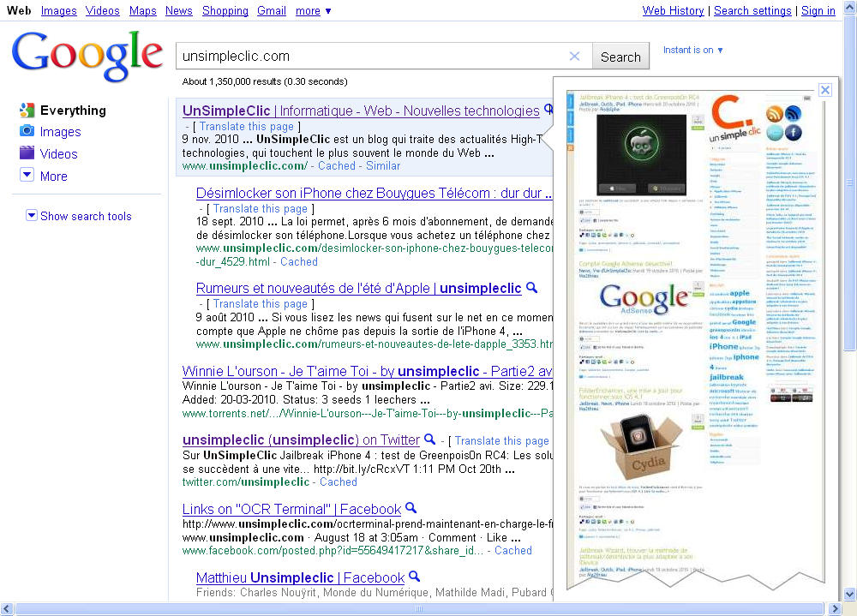Open the top bar 'more' dropdown

pos(313,11)
